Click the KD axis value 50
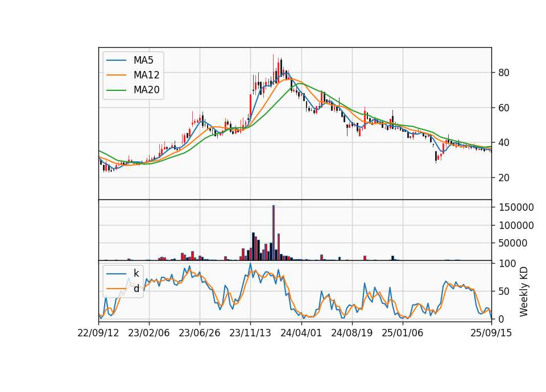Screen dimensions: 546x392 pos(504,291)
